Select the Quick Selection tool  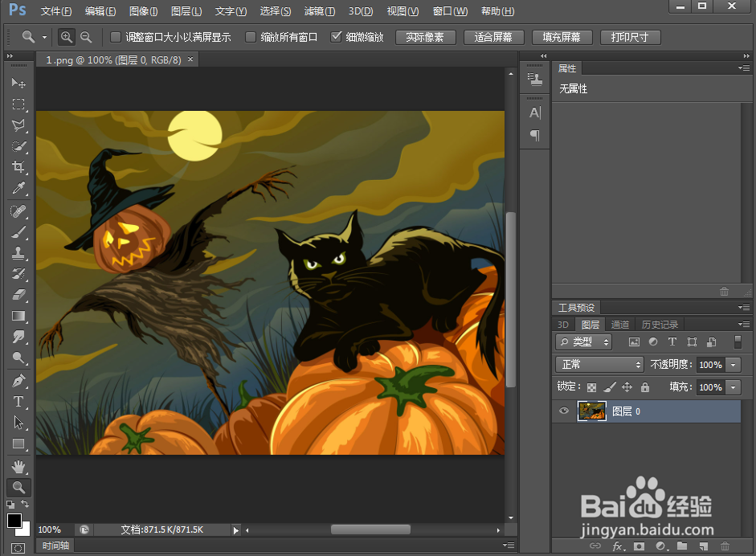pyautogui.click(x=18, y=146)
